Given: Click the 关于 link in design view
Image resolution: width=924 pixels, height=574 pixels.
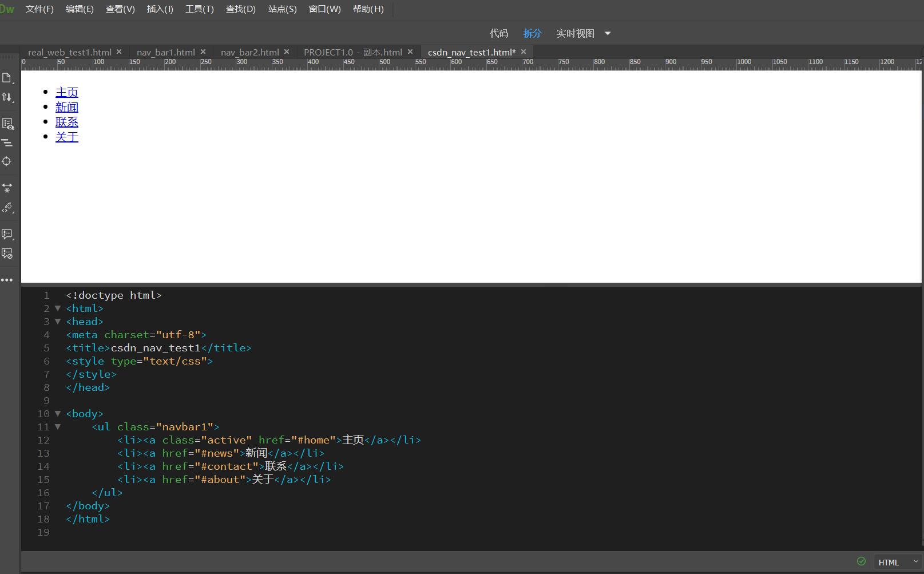Looking at the screenshot, I should 67,136.
